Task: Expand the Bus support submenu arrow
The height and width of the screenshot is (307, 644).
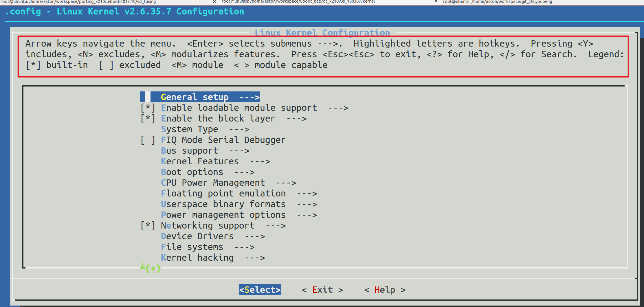Action: 239,151
